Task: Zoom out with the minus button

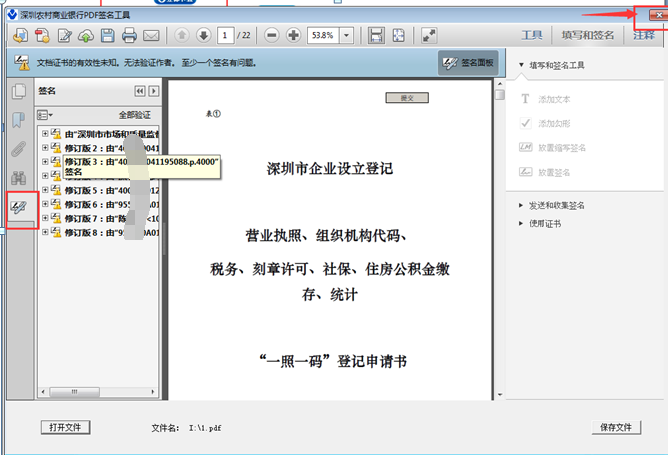Action: (272, 36)
